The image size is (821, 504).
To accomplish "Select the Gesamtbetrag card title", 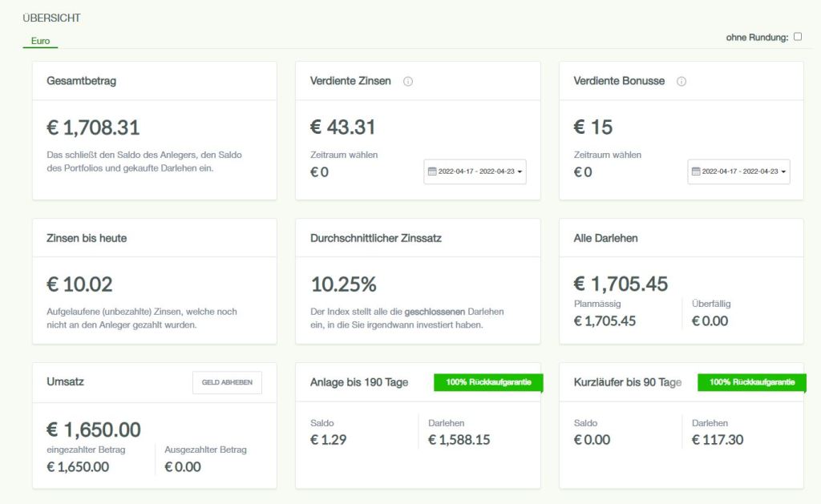I will [82, 81].
